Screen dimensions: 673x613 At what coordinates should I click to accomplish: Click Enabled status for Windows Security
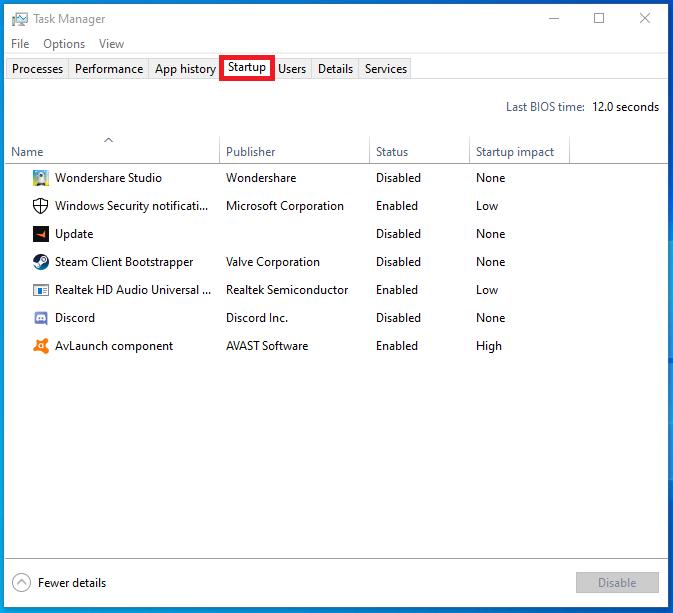(397, 206)
